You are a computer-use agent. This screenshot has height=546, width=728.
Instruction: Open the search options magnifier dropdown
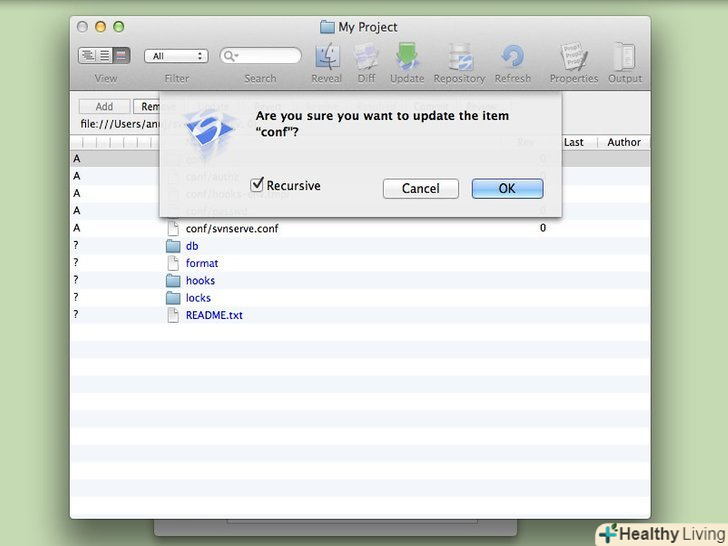click(x=230, y=56)
